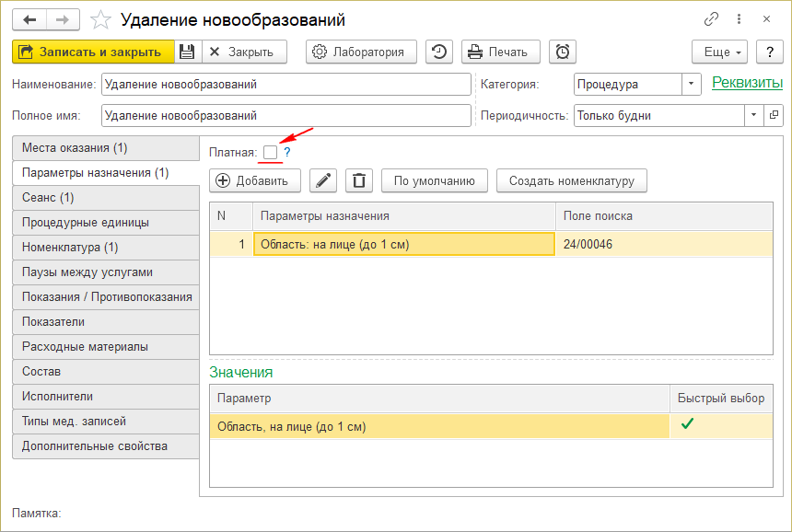The image size is (792, 532).
Task: Expand the Периодичность dropdown
Action: (x=753, y=116)
